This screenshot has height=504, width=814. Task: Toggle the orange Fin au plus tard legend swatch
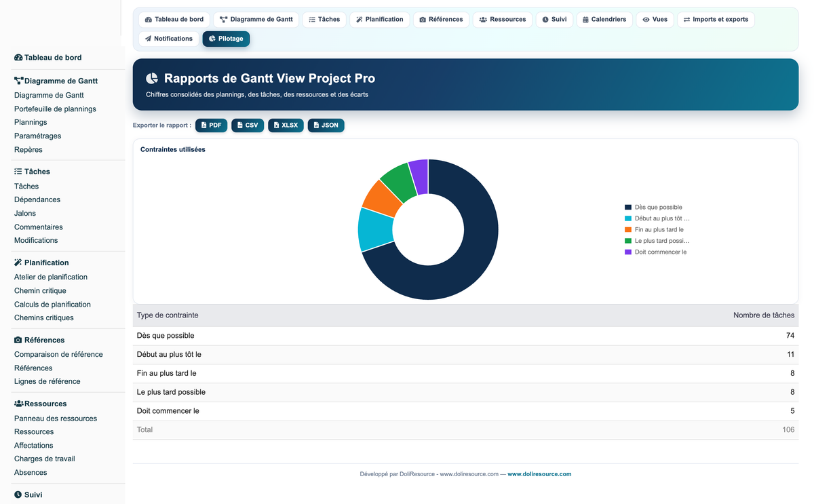pyautogui.click(x=628, y=229)
